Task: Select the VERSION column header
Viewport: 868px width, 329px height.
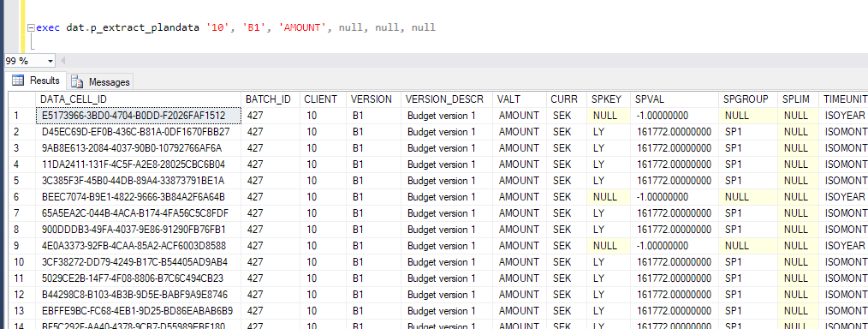Action: tap(374, 99)
